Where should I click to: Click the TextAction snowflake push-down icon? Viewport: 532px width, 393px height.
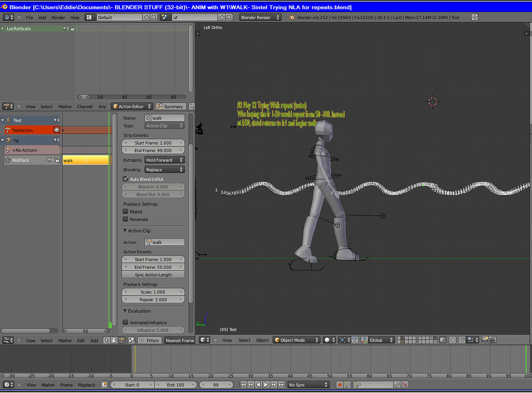coord(57,130)
